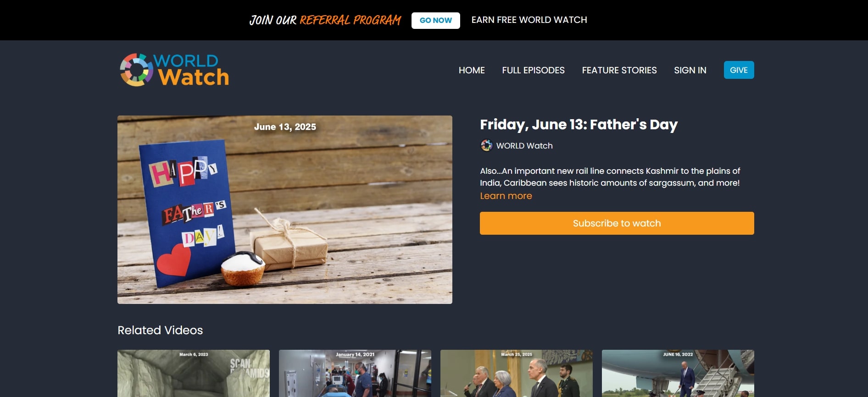Open the January 14, 2021 related video

tap(355, 373)
